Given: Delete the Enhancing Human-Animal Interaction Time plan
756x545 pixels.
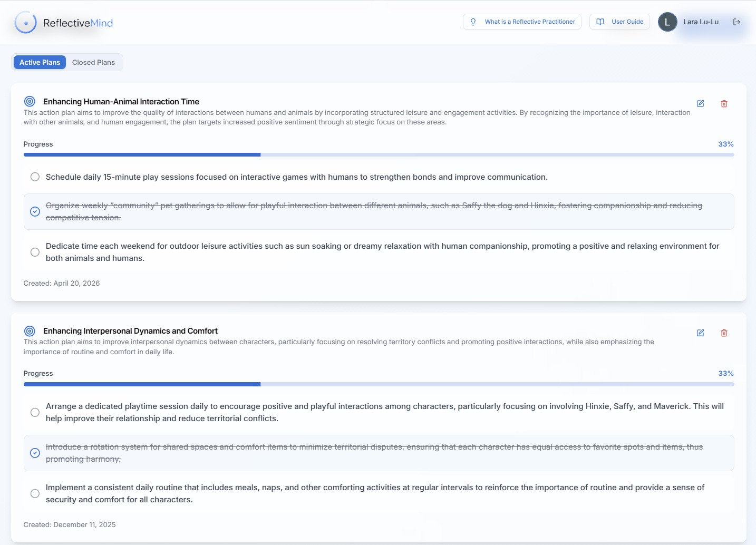Looking at the screenshot, I should tap(724, 104).
